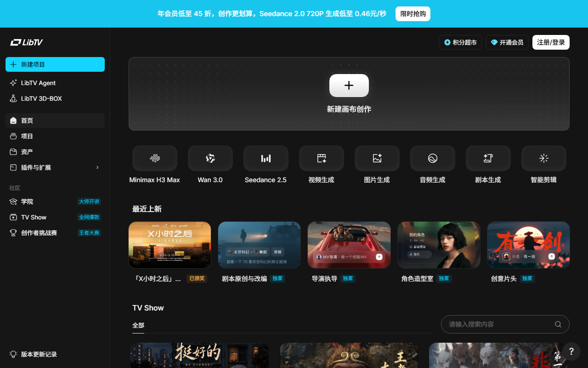
Task: Click the send arrow on 创意片头 card
Action: 552,257
